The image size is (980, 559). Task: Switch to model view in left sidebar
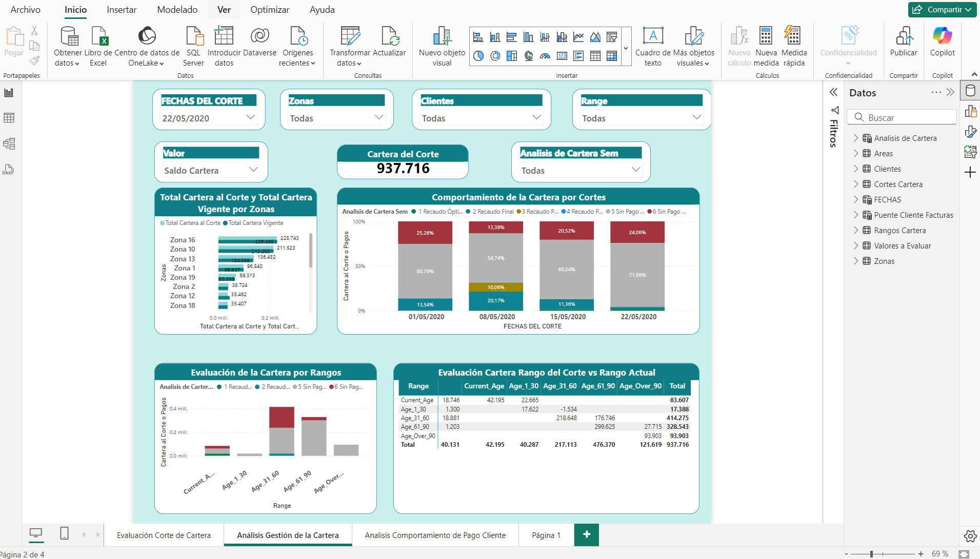[9, 143]
